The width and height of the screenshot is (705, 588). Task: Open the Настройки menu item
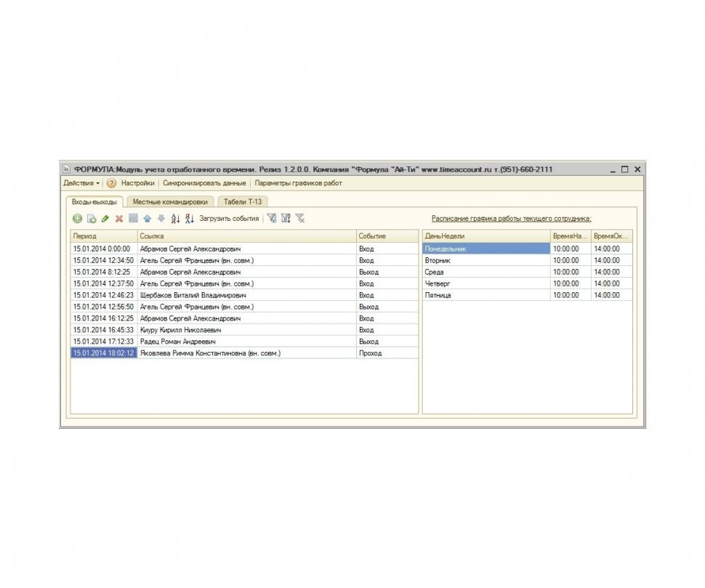137,183
